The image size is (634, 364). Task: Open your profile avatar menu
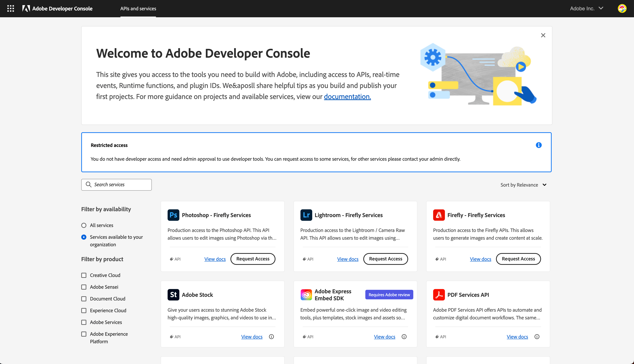tap(622, 8)
